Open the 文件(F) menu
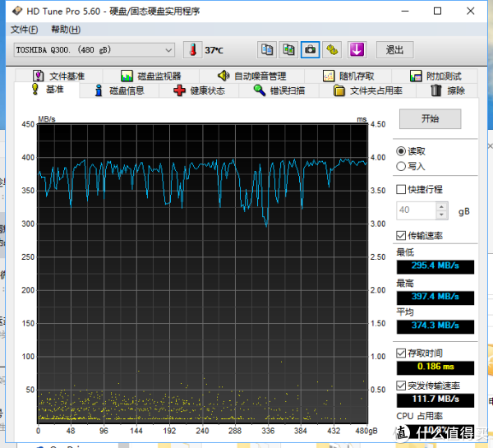The image size is (493, 448). coord(24,30)
